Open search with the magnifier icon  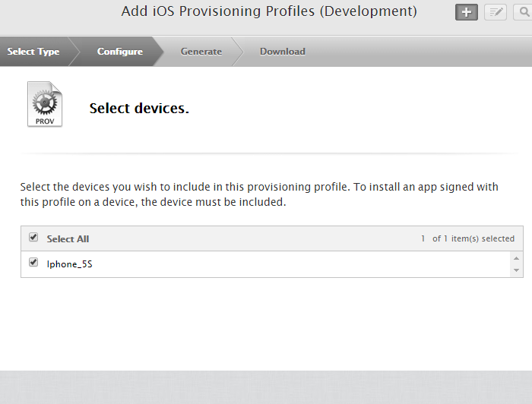coord(523,12)
